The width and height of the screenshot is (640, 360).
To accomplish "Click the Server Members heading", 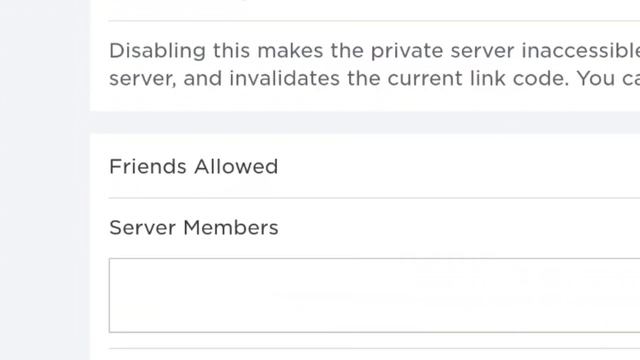I will tap(193, 227).
